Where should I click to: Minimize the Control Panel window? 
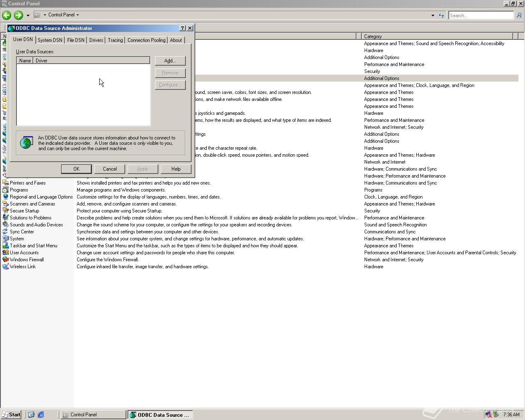(x=507, y=4)
